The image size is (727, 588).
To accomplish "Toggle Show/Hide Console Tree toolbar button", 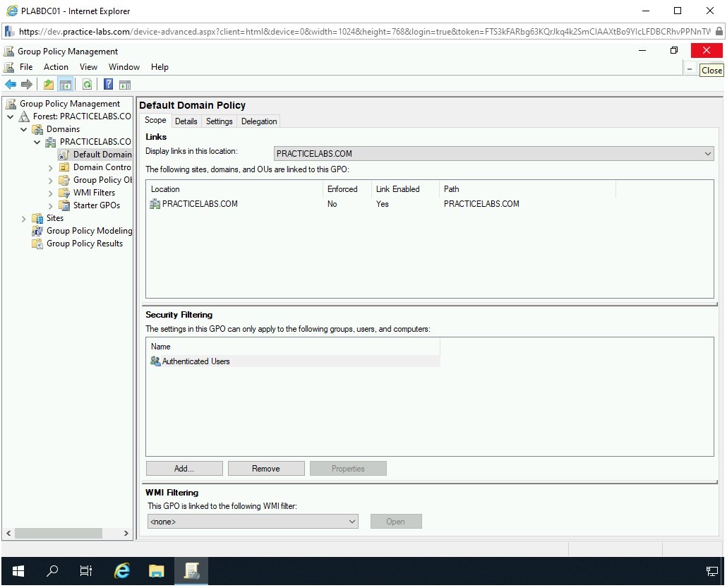I will click(66, 85).
